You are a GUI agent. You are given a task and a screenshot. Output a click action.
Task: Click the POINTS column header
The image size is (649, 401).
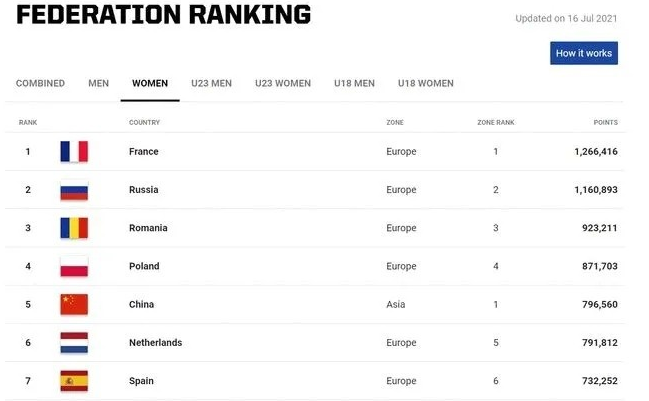tap(605, 123)
